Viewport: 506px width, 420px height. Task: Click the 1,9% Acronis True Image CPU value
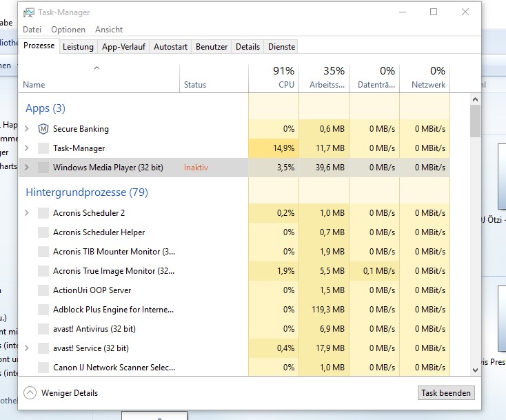(x=285, y=271)
